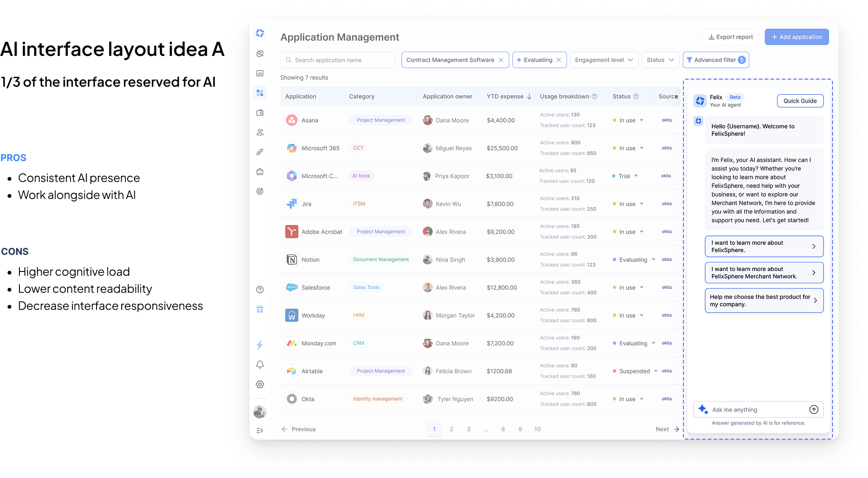Open the Status filter dropdown
Screen dimensions: 868x478
660,60
